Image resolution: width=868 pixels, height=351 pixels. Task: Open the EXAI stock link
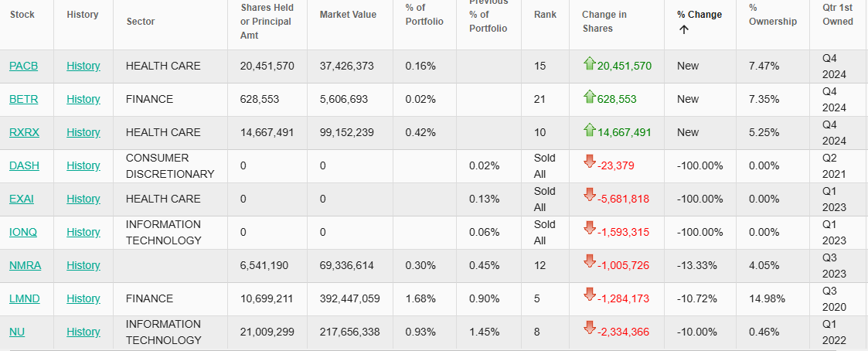pos(22,199)
